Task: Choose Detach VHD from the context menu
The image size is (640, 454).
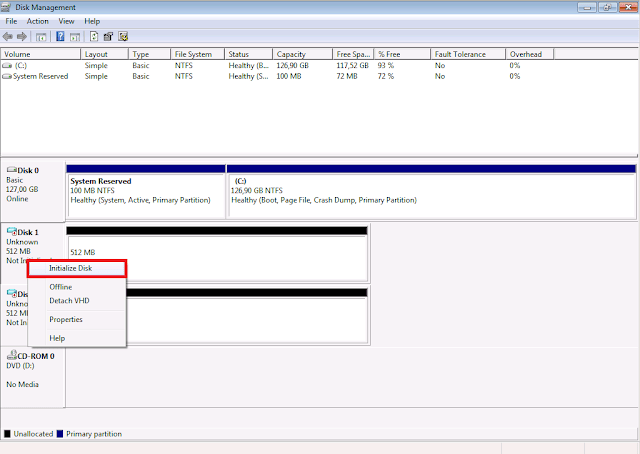Action: (x=67, y=301)
